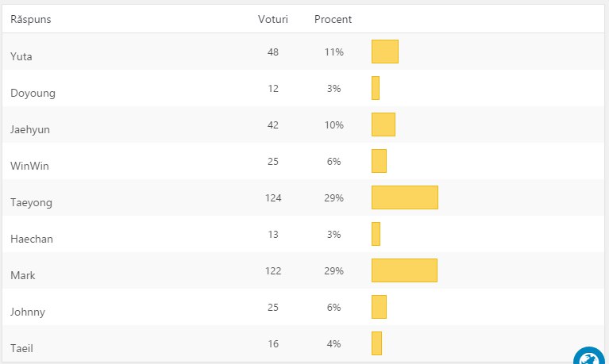The image size is (609, 364).
Task: Click Jaehyun's yellow result bar
Action: (384, 125)
